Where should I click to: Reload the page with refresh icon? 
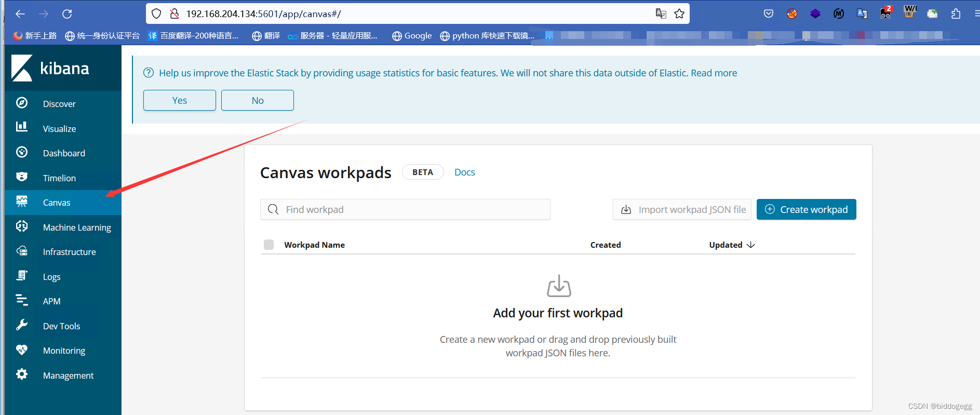[67, 14]
